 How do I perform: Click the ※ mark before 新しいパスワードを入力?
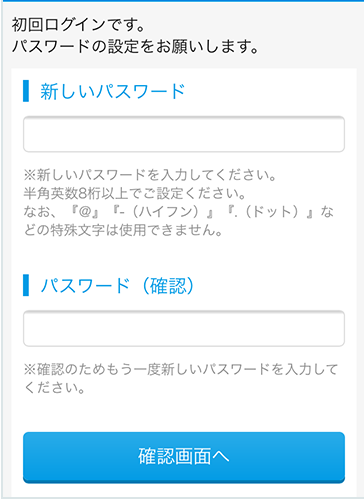[x=30, y=175]
